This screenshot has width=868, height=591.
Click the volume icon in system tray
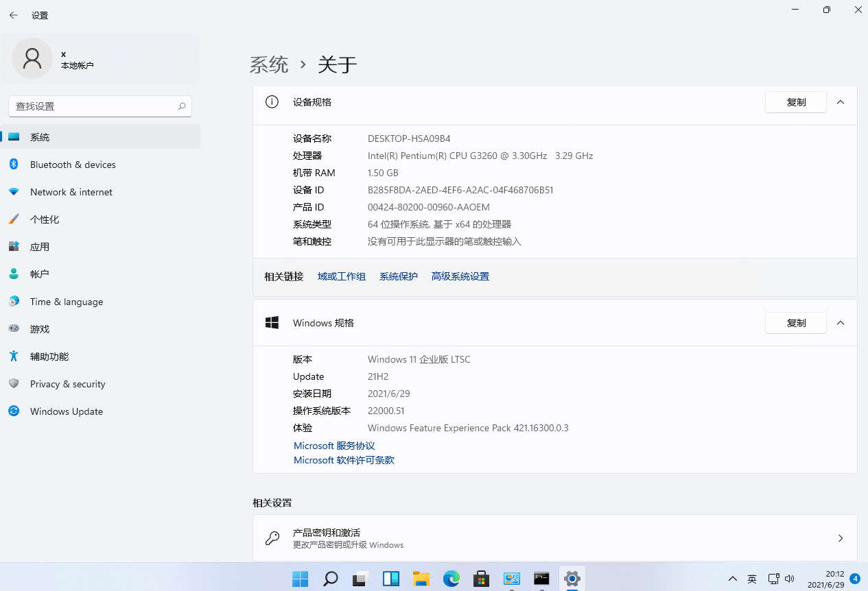point(789,579)
